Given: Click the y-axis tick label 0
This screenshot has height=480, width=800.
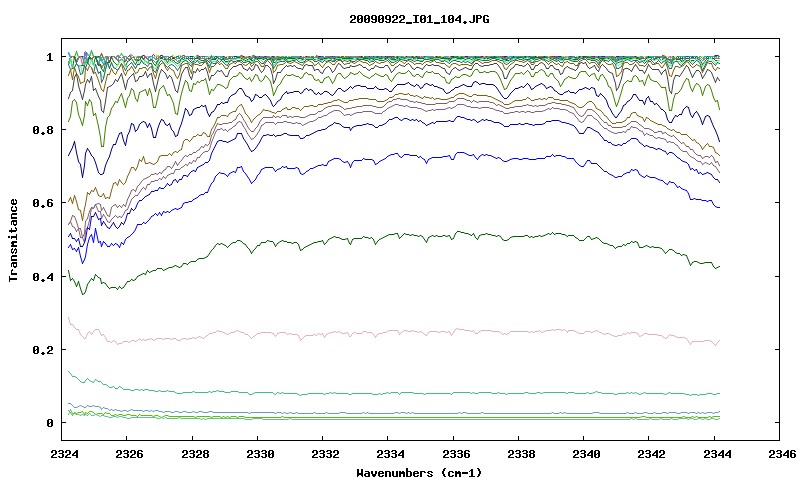Looking at the screenshot, I should 49,423.
